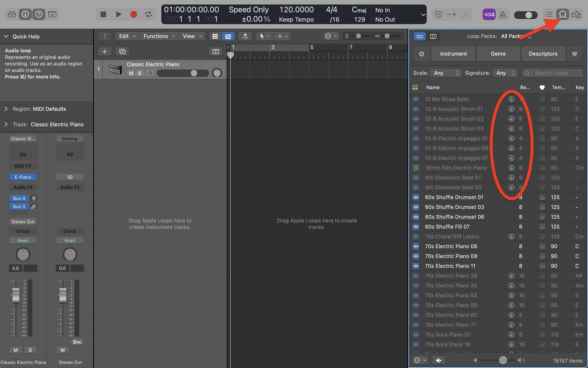Image resolution: width=588 pixels, height=368 pixels.
Task: Click the Stereo Out output slot
Action: [23, 222]
